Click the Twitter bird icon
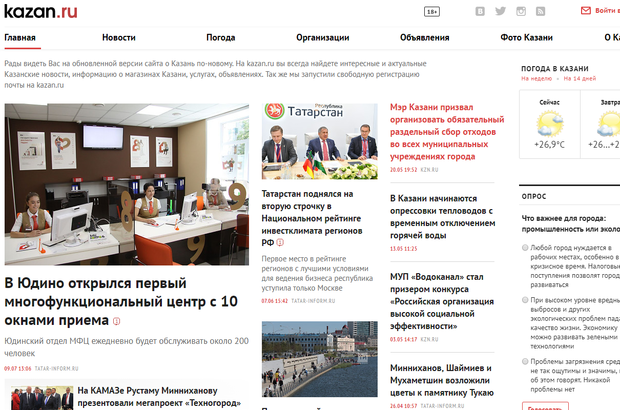Image resolution: width=620 pixels, height=410 pixels. pyautogui.click(x=500, y=11)
